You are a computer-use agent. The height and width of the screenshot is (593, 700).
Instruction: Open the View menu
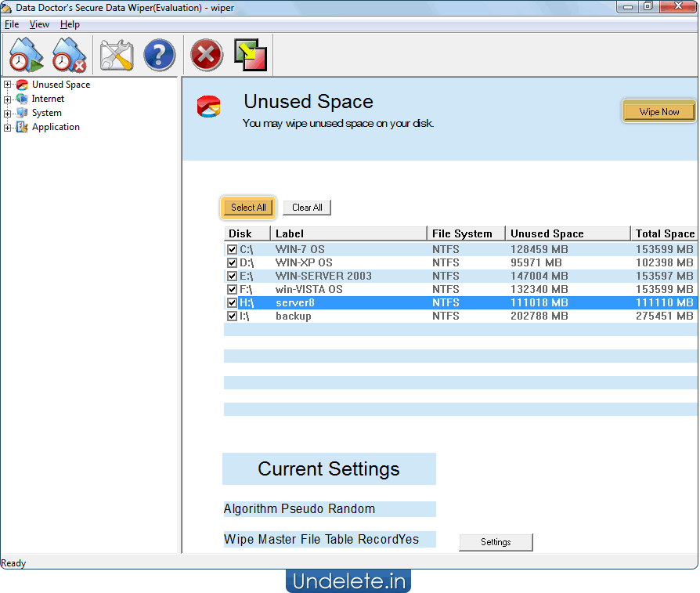[x=39, y=24]
